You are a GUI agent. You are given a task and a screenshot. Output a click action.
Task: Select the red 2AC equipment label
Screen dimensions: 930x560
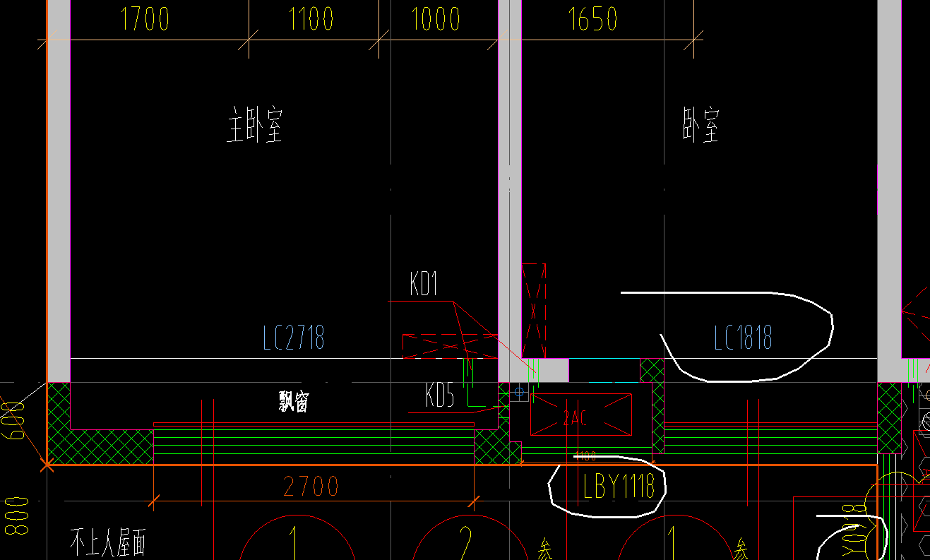point(576,418)
